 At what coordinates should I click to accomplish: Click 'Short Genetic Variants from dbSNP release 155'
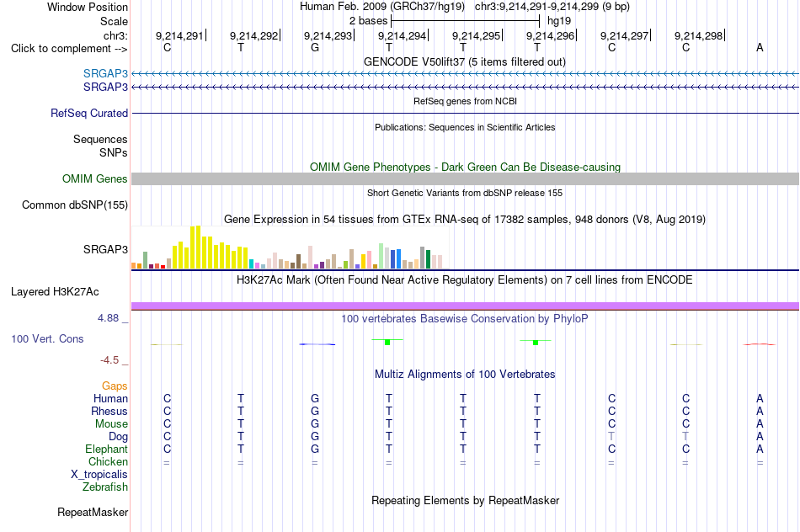[x=465, y=194]
